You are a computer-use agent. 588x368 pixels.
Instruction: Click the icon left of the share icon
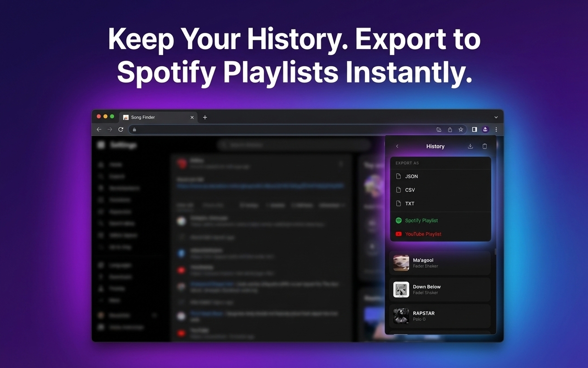pyautogui.click(x=439, y=130)
